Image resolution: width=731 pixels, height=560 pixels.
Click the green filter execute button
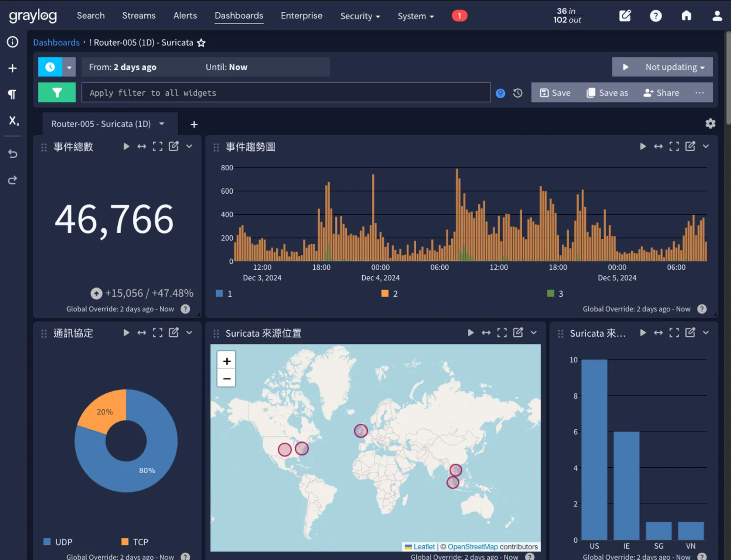(57, 93)
